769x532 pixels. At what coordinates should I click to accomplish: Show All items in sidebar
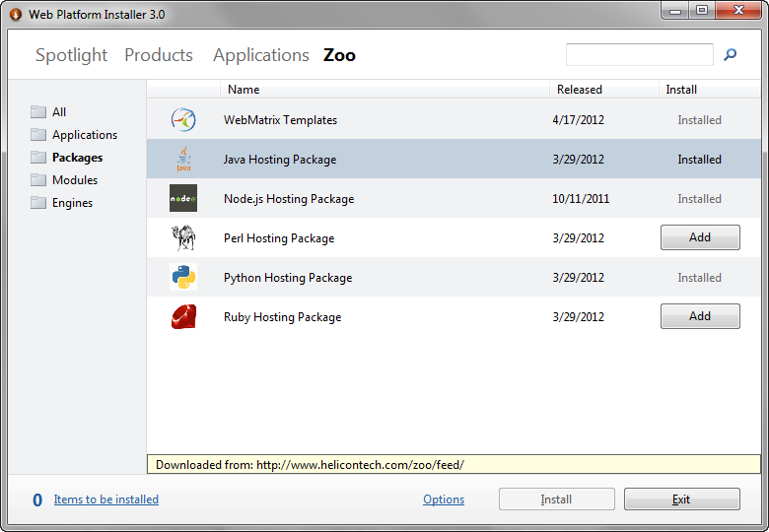pyautogui.click(x=59, y=111)
